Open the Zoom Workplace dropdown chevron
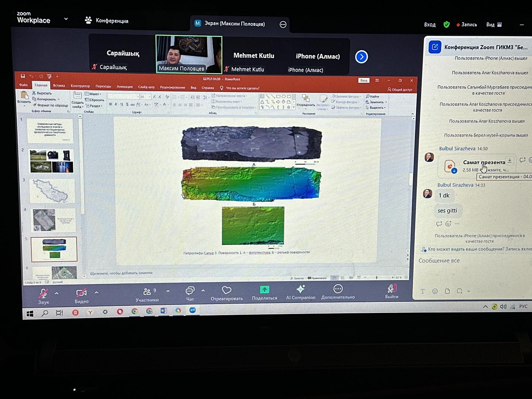Viewport: 532px width, 399px height. 66,19
